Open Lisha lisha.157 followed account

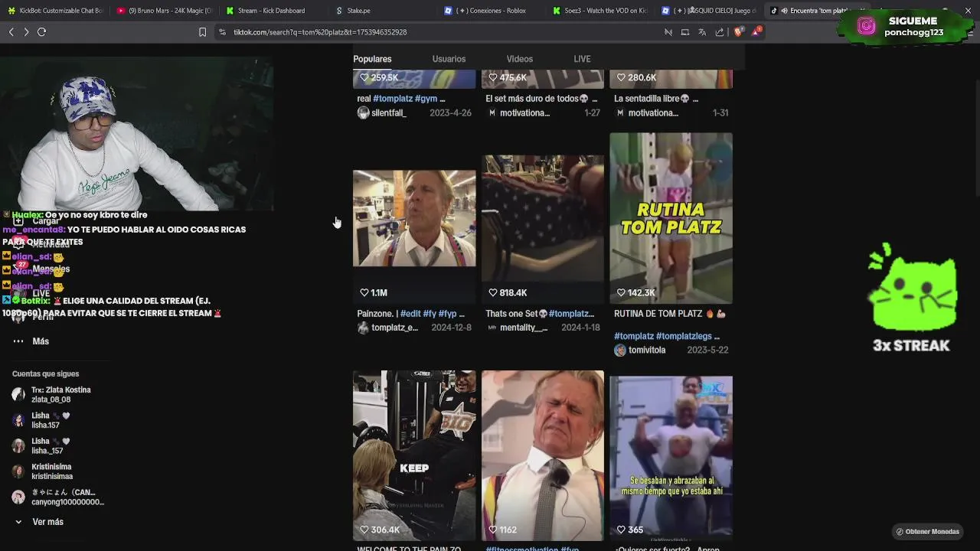41,420
